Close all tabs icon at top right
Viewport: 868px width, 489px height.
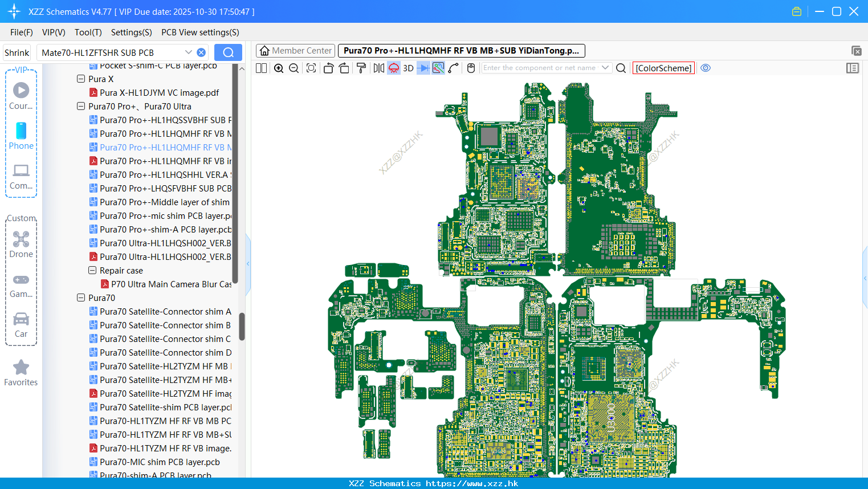pos(856,51)
